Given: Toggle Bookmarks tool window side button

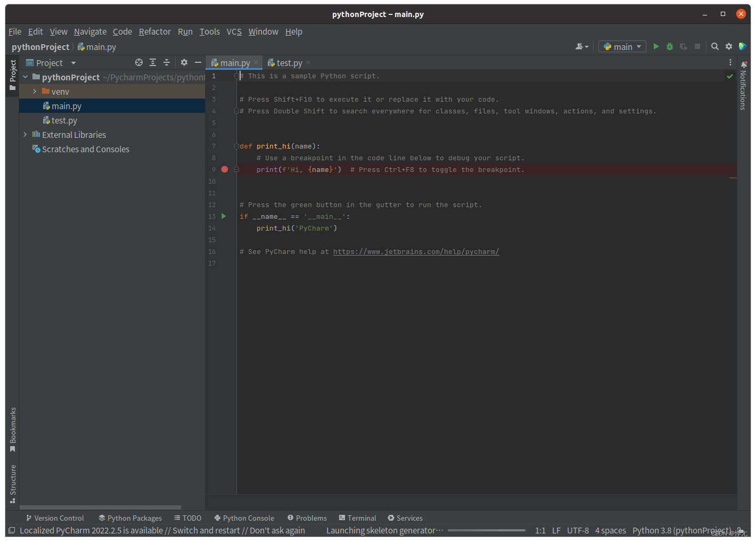Looking at the screenshot, I should tap(12, 430).
